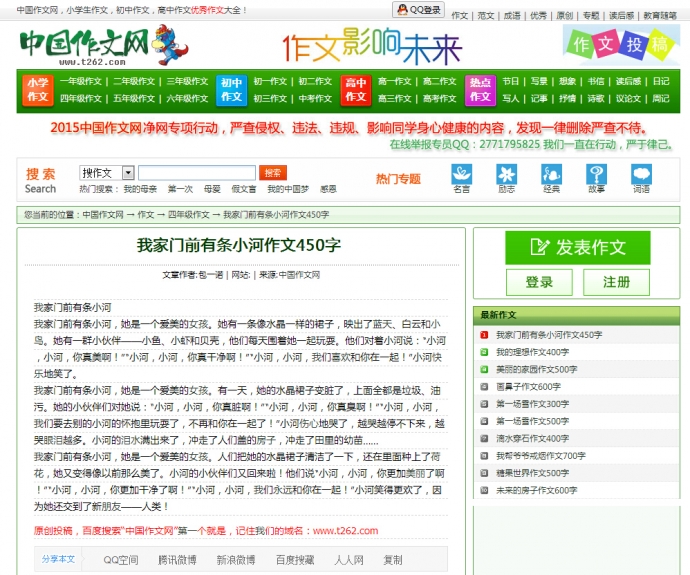Click the www.t262.com red link
This screenshot has height=575, width=690.
click(345, 531)
